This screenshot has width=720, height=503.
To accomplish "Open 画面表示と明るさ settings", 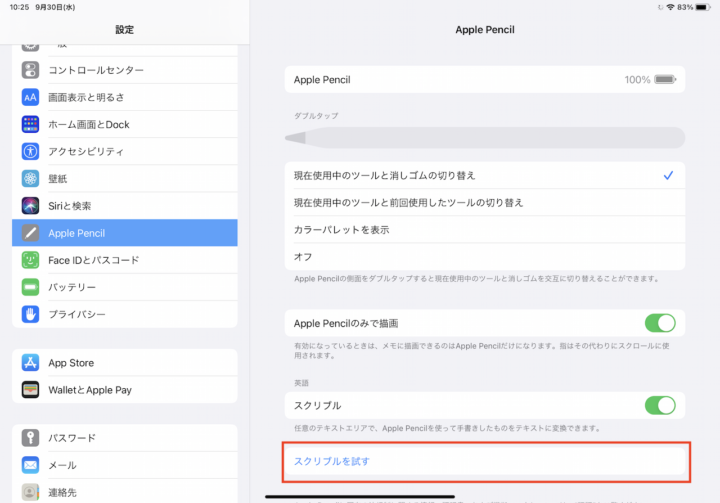I will coord(125,97).
